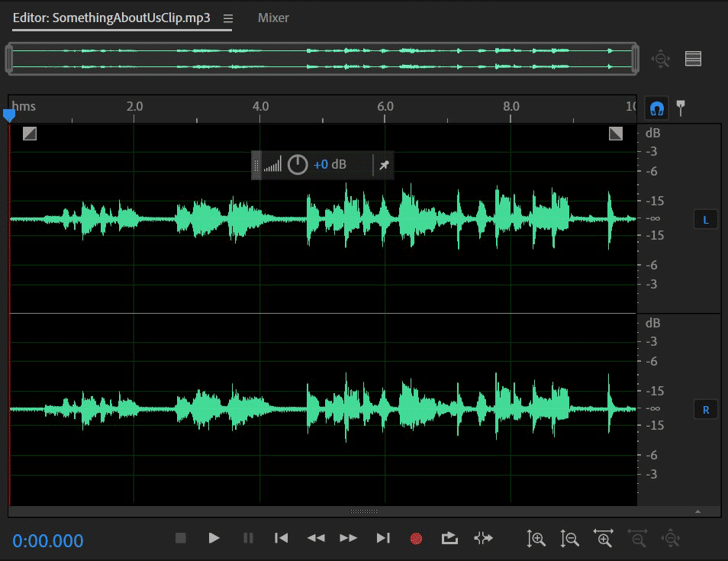Move playhead to previous marker
Image resolution: width=728 pixels, height=561 pixels.
point(282,538)
